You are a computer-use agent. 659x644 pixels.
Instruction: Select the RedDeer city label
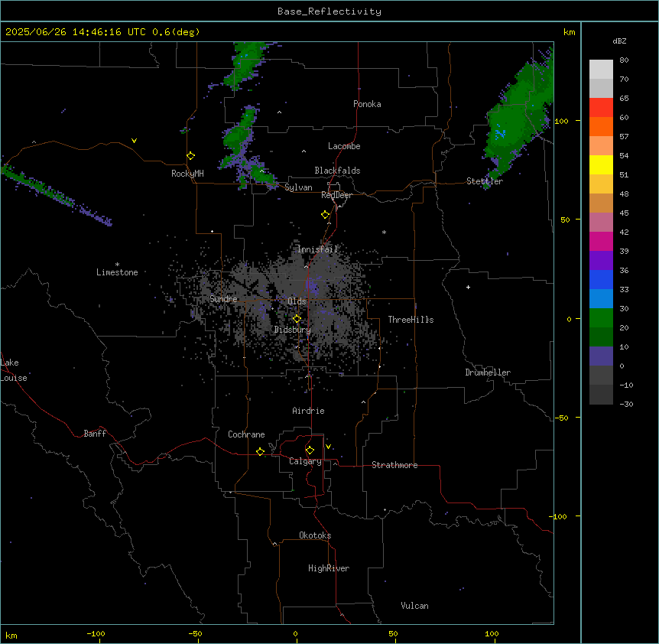336,195
